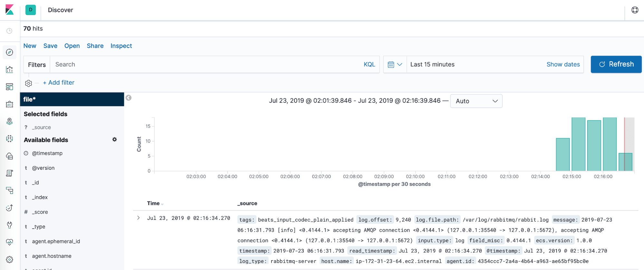Select the _id field
This screenshot has height=270, width=644.
click(35, 183)
